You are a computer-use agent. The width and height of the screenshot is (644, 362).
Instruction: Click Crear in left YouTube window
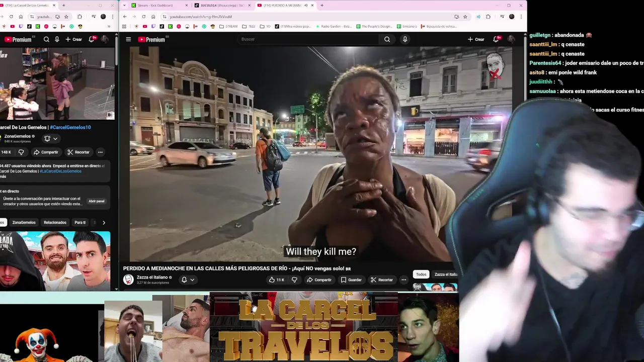(x=73, y=39)
